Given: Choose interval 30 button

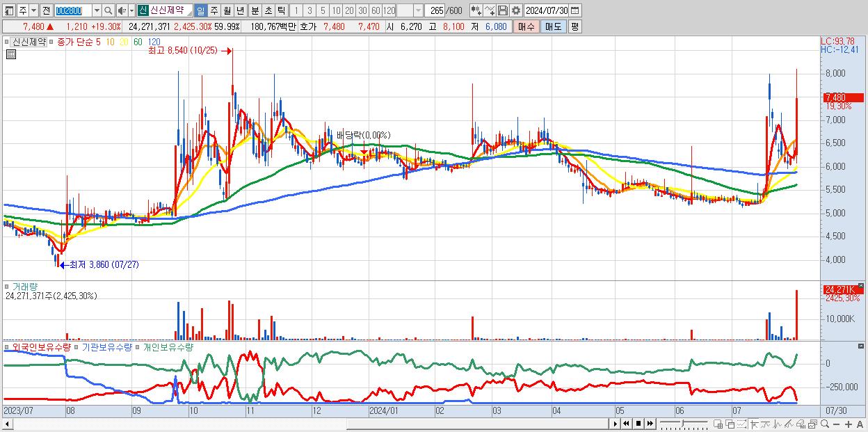Looking at the screenshot, I should 362,10.
